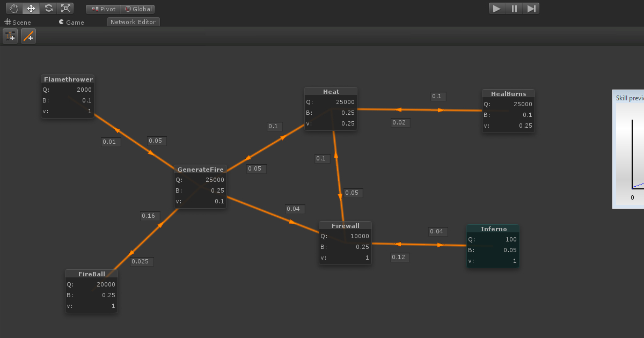Screen dimensions: 644x338
Task: Click 0.1 weight on Heat–Firewall edge
Action: [x=323, y=159]
